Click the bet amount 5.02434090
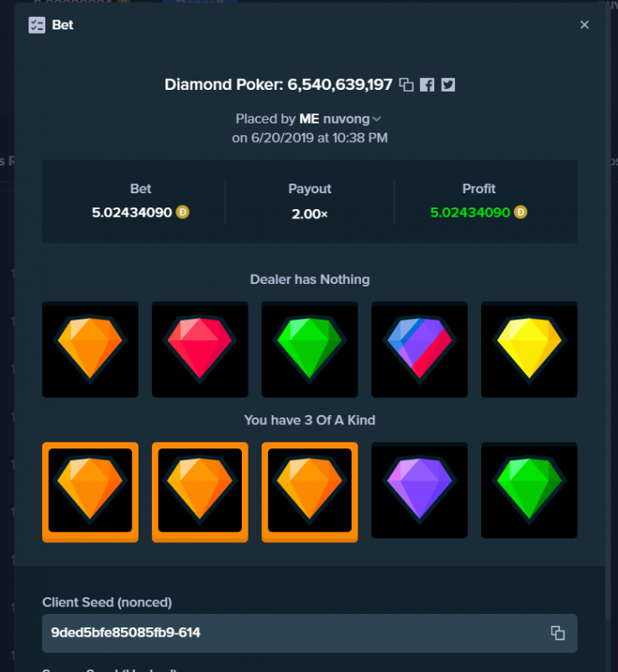This screenshot has width=618, height=672. tap(132, 213)
